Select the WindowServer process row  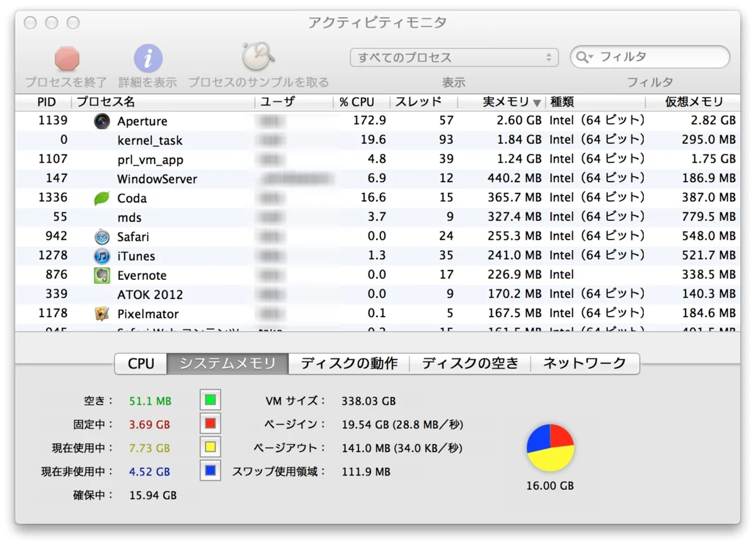(x=378, y=179)
